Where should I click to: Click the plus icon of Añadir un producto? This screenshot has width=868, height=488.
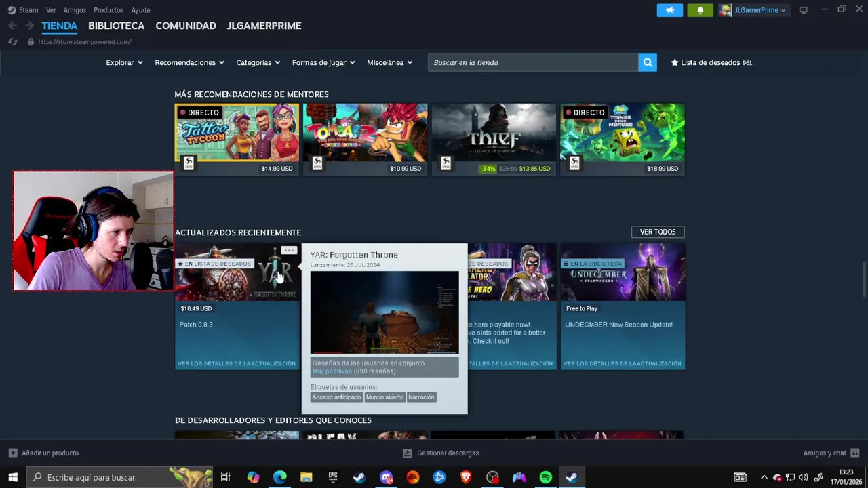pos(13,453)
